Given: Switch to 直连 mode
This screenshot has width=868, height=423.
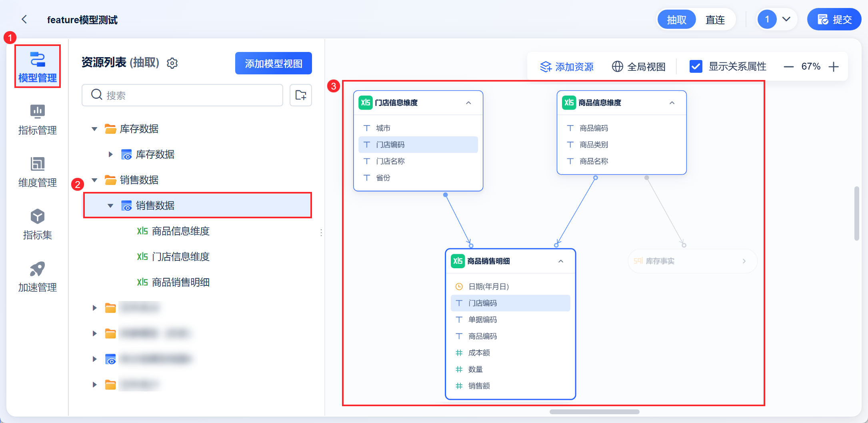Looking at the screenshot, I should pos(715,20).
